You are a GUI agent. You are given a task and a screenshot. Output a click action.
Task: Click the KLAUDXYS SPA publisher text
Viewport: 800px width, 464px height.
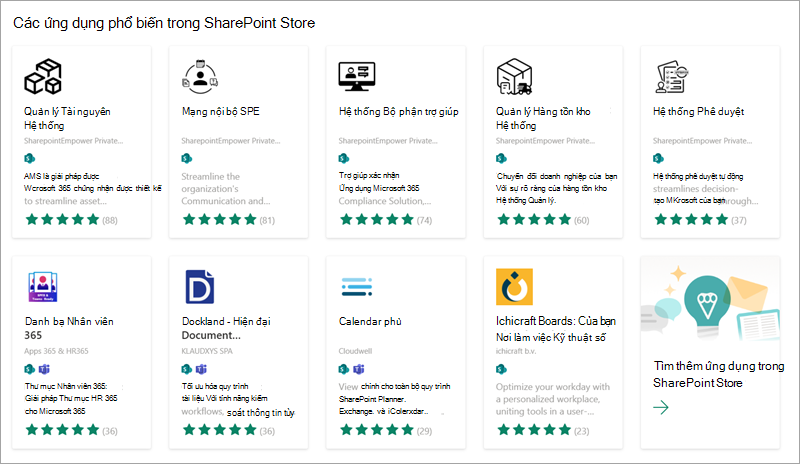(207, 351)
